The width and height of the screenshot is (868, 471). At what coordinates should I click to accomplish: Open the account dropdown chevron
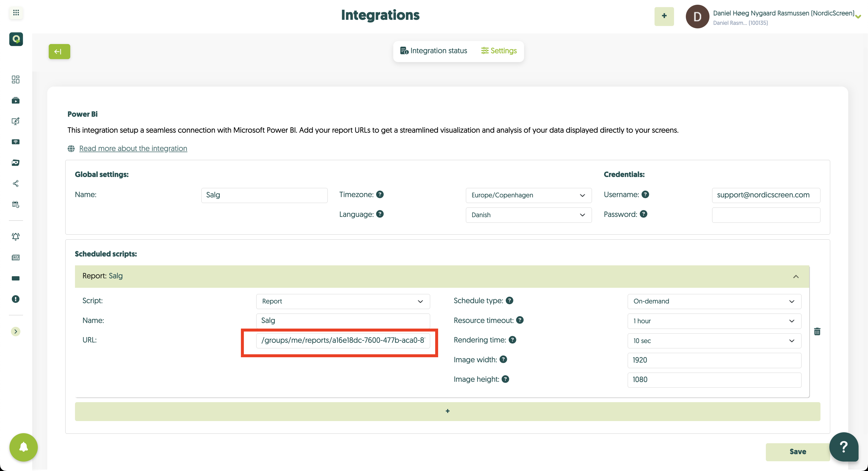pyautogui.click(x=858, y=17)
